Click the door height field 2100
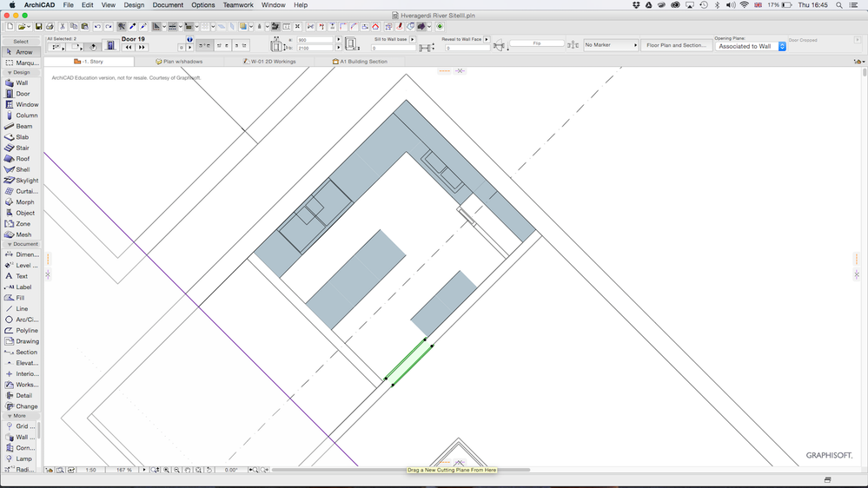The width and height of the screenshot is (868, 488). point(315,48)
